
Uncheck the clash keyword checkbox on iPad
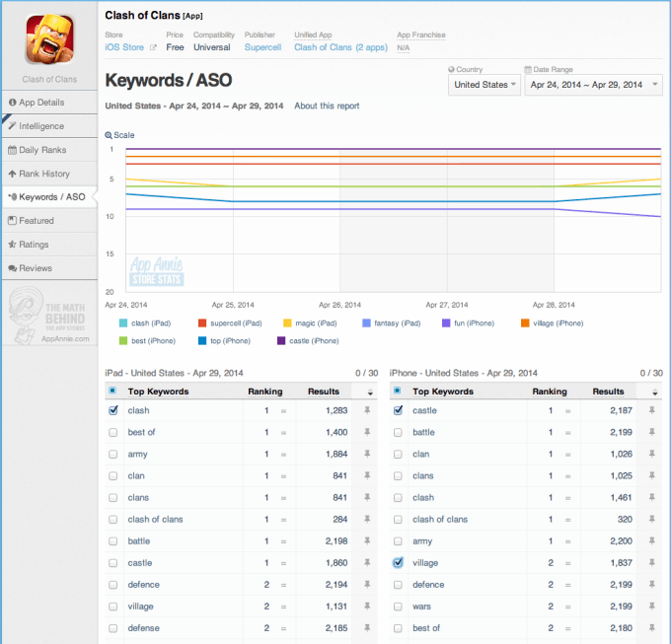tap(112, 410)
